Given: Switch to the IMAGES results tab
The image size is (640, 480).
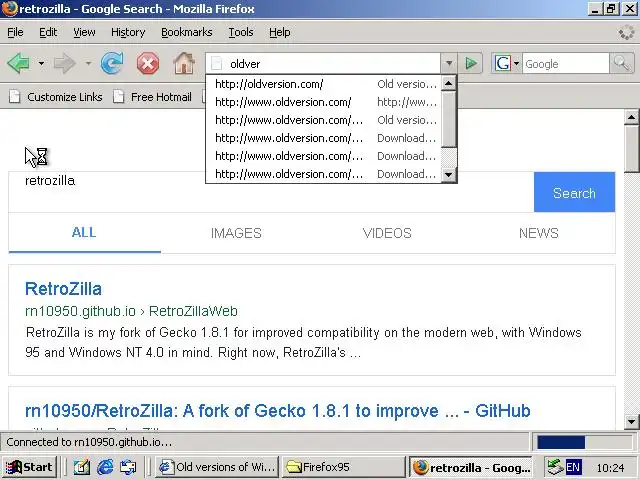Looking at the screenshot, I should click(x=236, y=233).
